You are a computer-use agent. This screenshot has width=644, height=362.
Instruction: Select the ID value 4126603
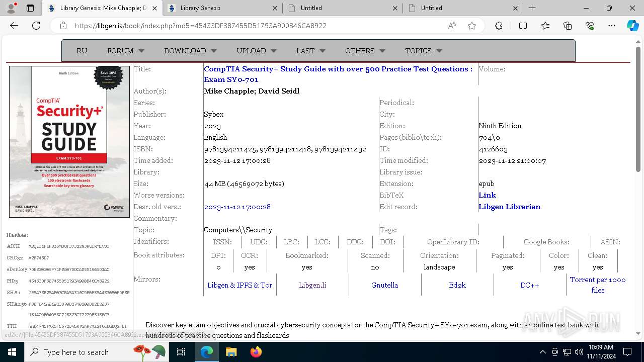pos(493,149)
